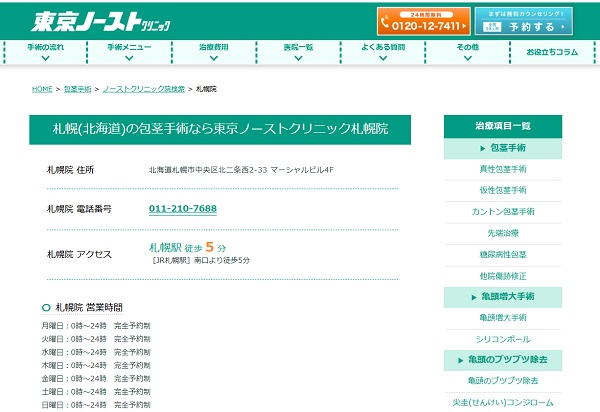The width and height of the screenshot is (600, 412).
Task: Open the よくある質問 menu item
Action: tap(383, 50)
